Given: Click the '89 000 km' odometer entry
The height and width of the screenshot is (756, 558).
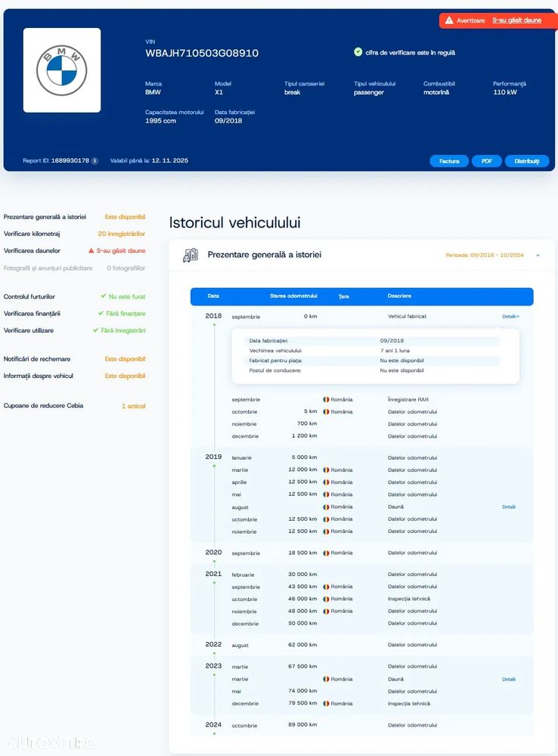Looking at the screenshot, I should click(302, 725).
